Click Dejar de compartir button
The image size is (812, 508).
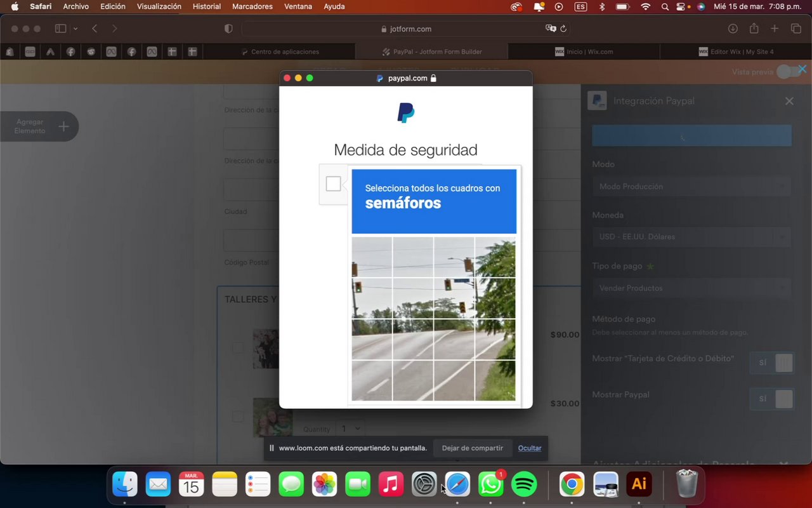click(x=473, y=448)
